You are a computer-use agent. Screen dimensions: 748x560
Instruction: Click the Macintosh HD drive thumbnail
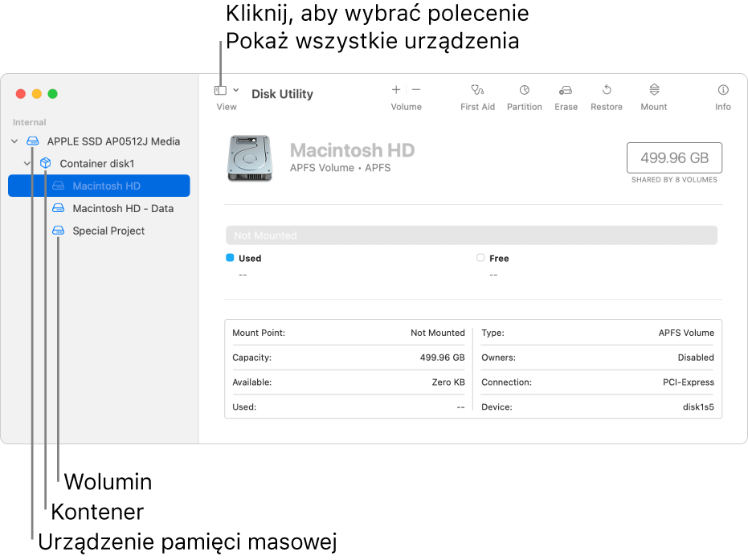(249, 157)
